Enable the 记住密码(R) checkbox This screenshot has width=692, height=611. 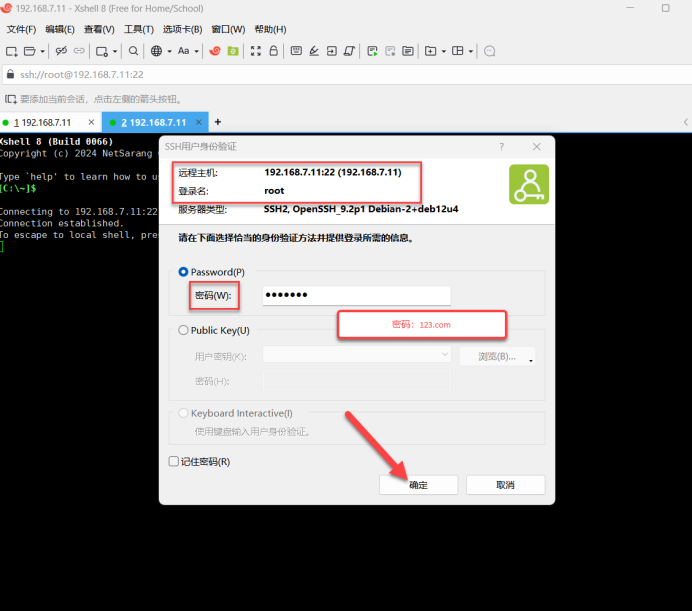point(174,462)
